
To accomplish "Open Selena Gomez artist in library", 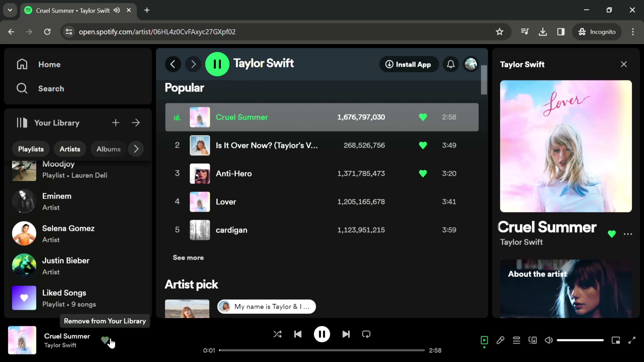I will 77,234.
